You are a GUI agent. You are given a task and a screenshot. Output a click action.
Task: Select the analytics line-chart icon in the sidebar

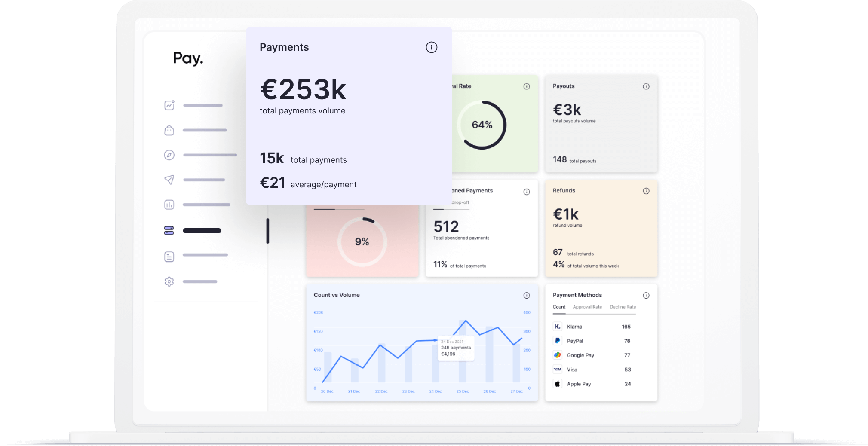[169, 105]
